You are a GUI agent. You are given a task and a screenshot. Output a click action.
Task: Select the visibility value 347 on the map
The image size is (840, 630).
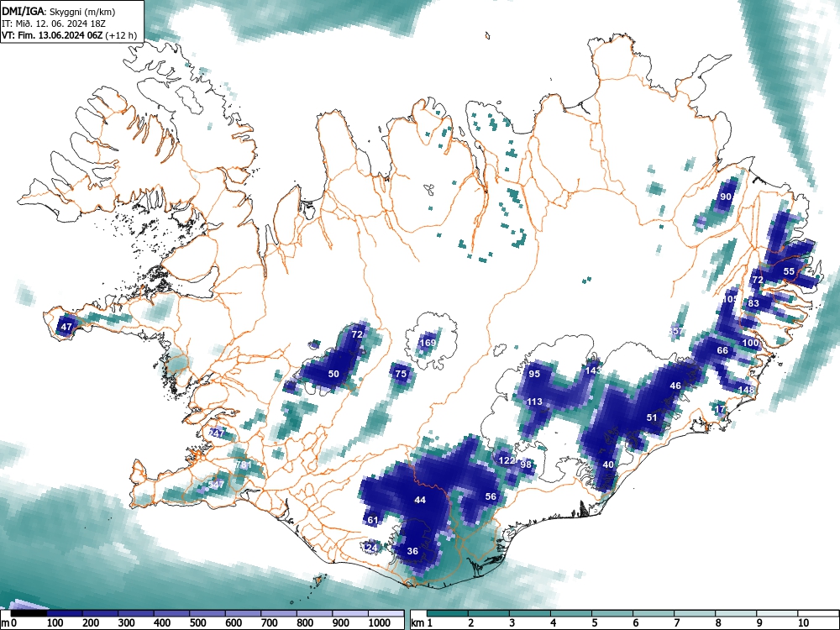tap(217, 485)
